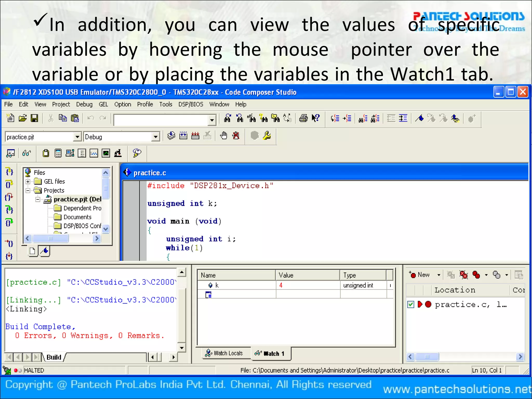
Task: Click the Print icon
Action: click(303, 118)
